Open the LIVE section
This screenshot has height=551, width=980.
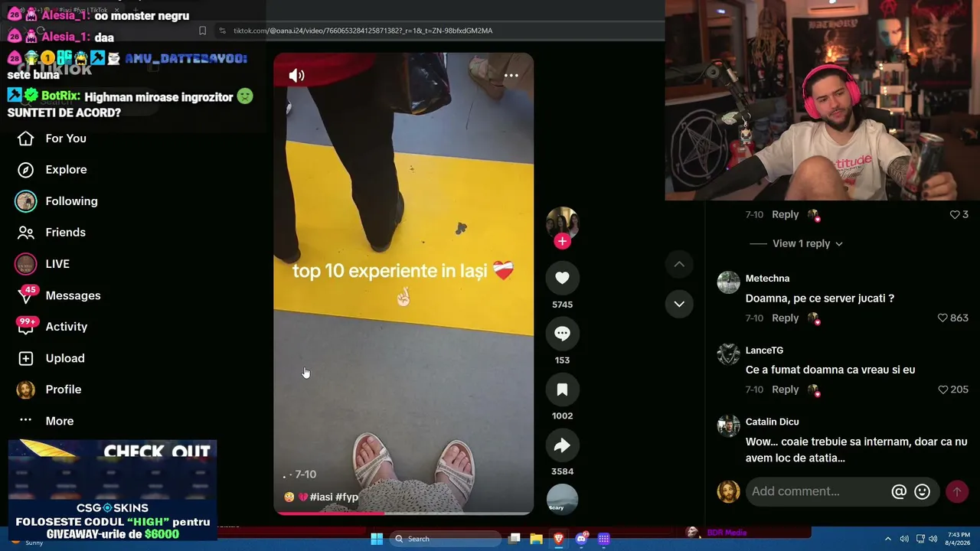coord(57,264)
